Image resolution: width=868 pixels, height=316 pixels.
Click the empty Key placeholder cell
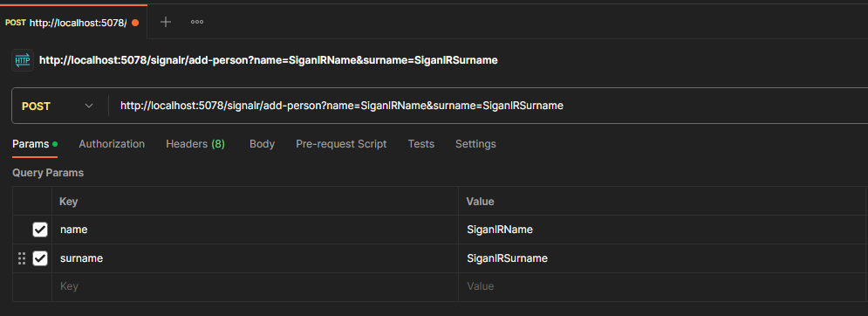tap(256, 286)
